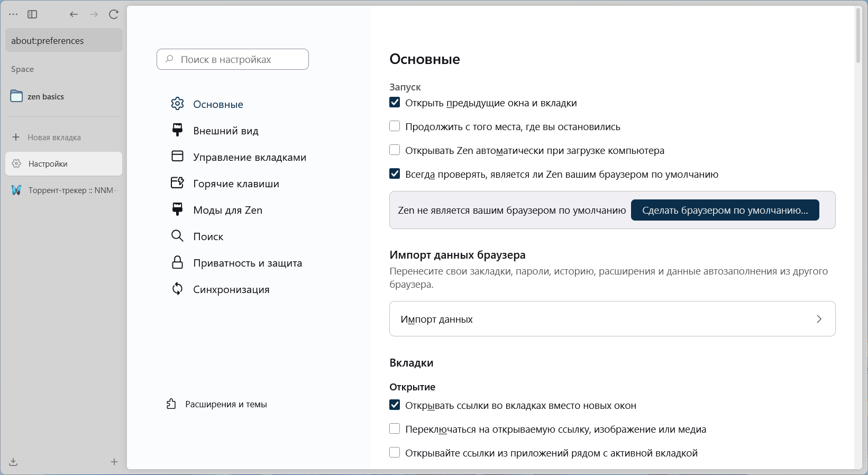
Task: Reload the current page
Action: point(114,14)
